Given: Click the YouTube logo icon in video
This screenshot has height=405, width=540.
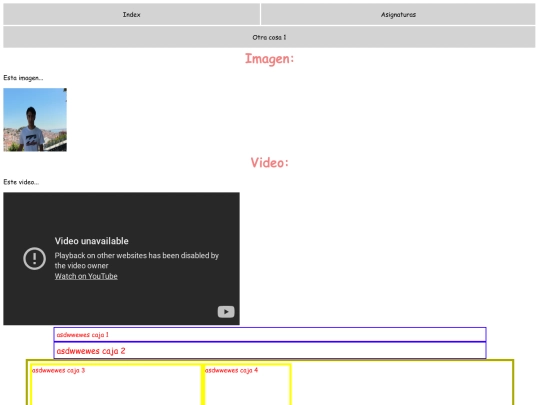Looking at the screenshot, I should [x=226, y=312].
